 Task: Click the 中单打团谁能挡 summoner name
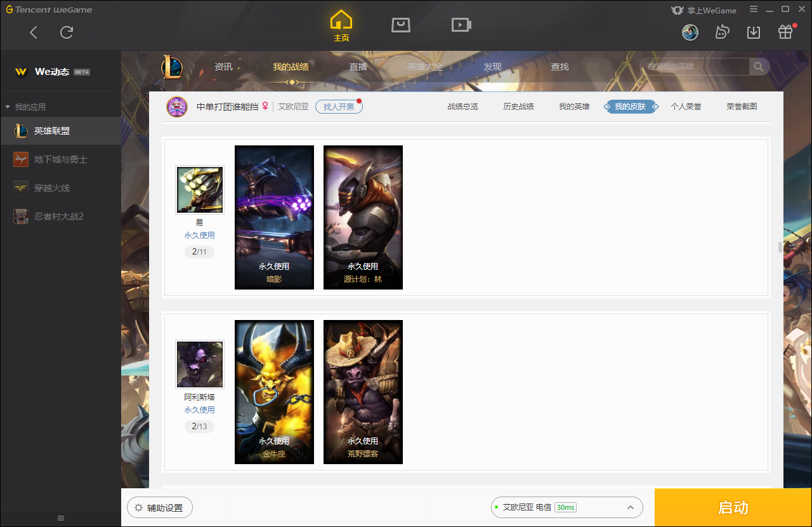(228, 107)
